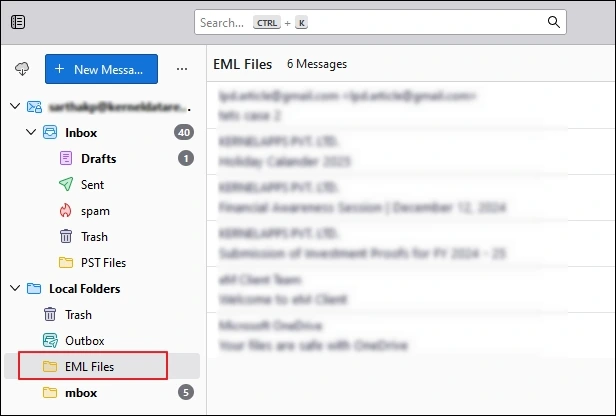Open Trash under Local Folders
Screen dimensions: 616x416
(78, 315)
